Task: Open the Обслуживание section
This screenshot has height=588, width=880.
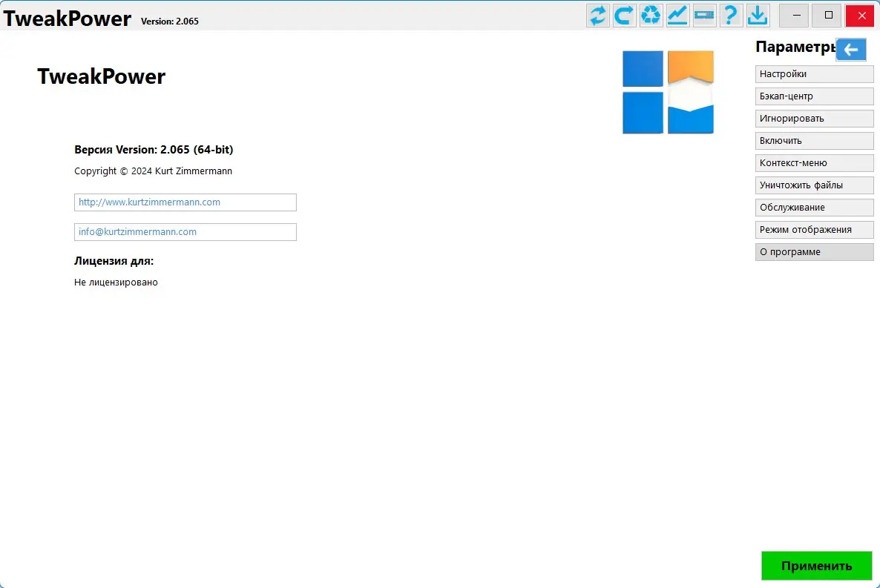Action: (815, 208)
